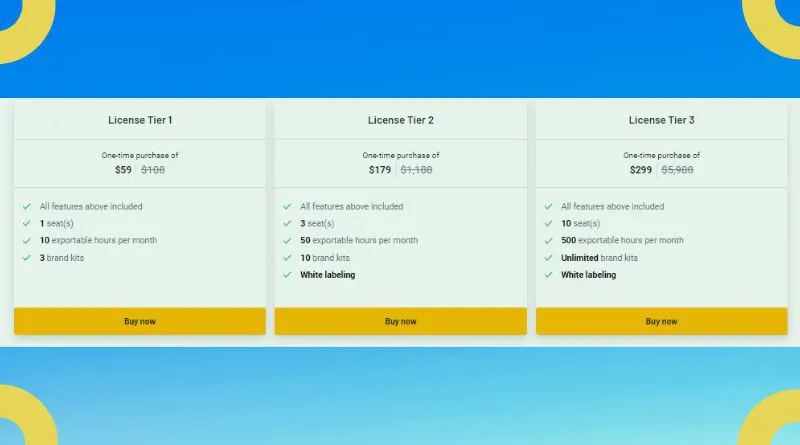Purchase License Tier 3 via Buy now
This screenshot has width=800, height=445.
click(661, 321)
